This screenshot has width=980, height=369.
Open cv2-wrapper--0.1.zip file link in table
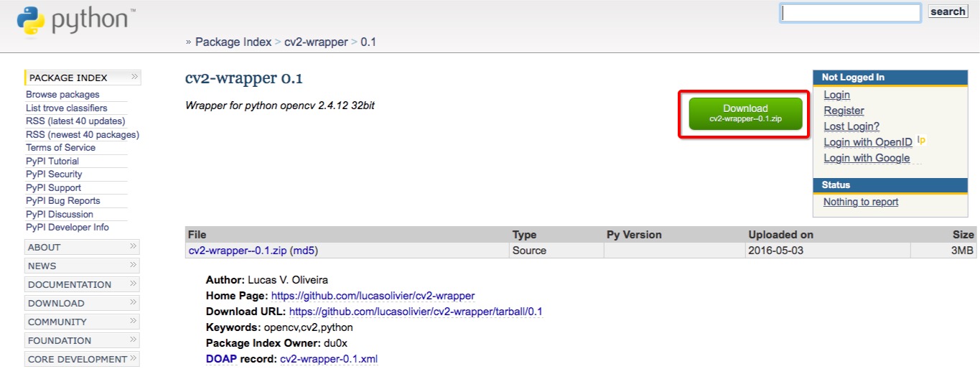point(237,251)
